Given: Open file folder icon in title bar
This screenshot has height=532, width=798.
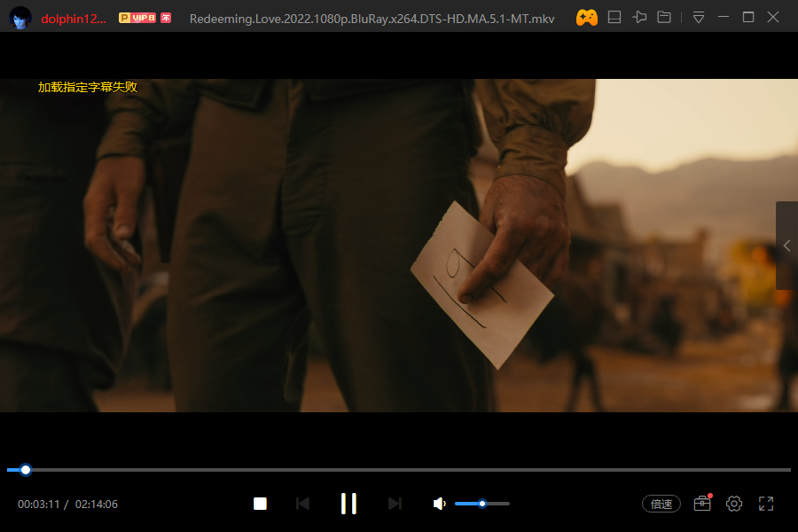Looking at the screenshot, I should [x=664, y=17].
